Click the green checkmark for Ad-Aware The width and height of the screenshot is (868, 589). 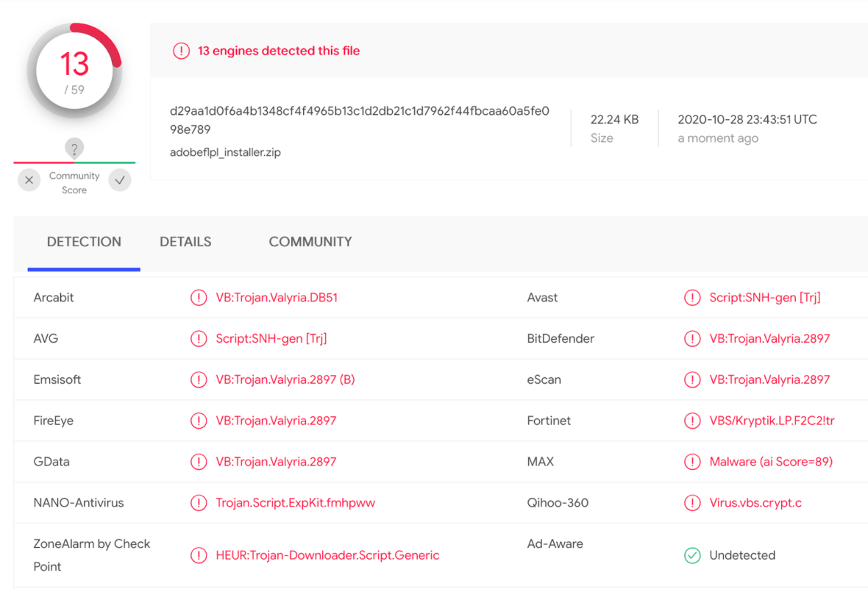(692, 555)
